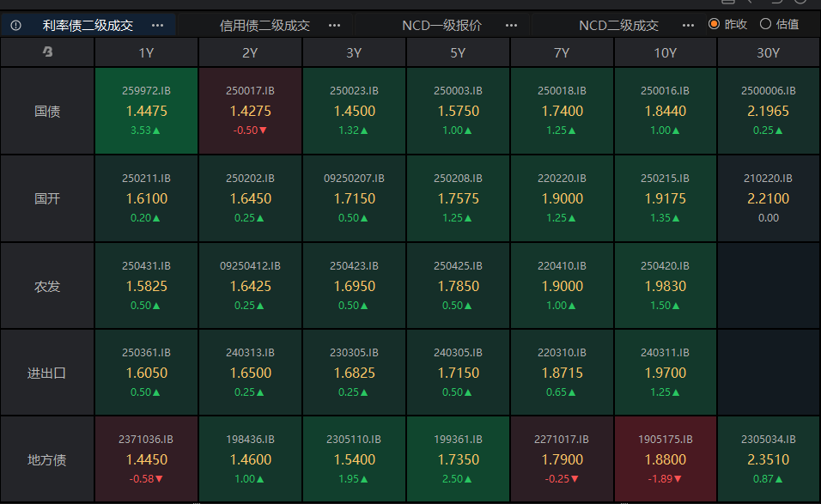Viewport: 821px width, 504px height.
Task: Switch to the 信用债二级成交 tab
Action: point(265,25)
